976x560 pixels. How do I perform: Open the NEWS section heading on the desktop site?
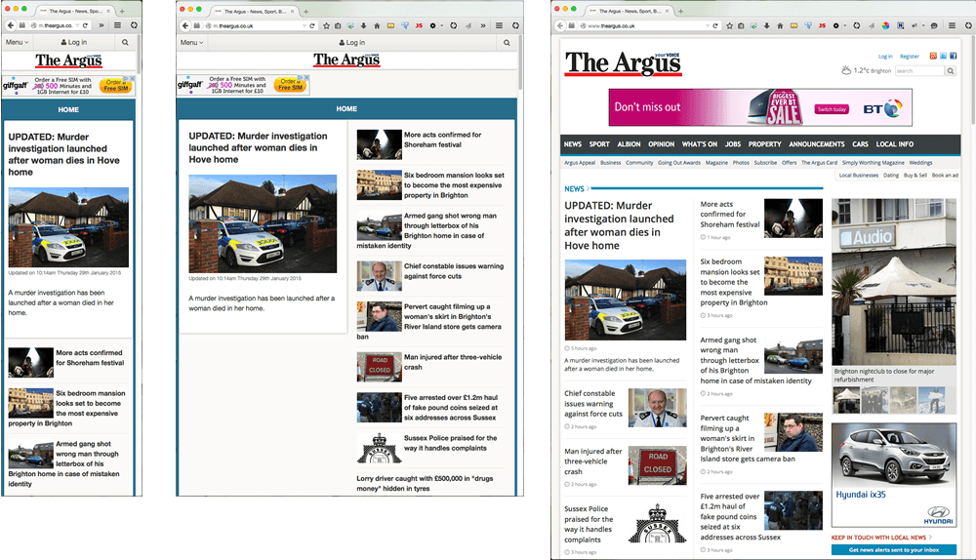(574, 188)
